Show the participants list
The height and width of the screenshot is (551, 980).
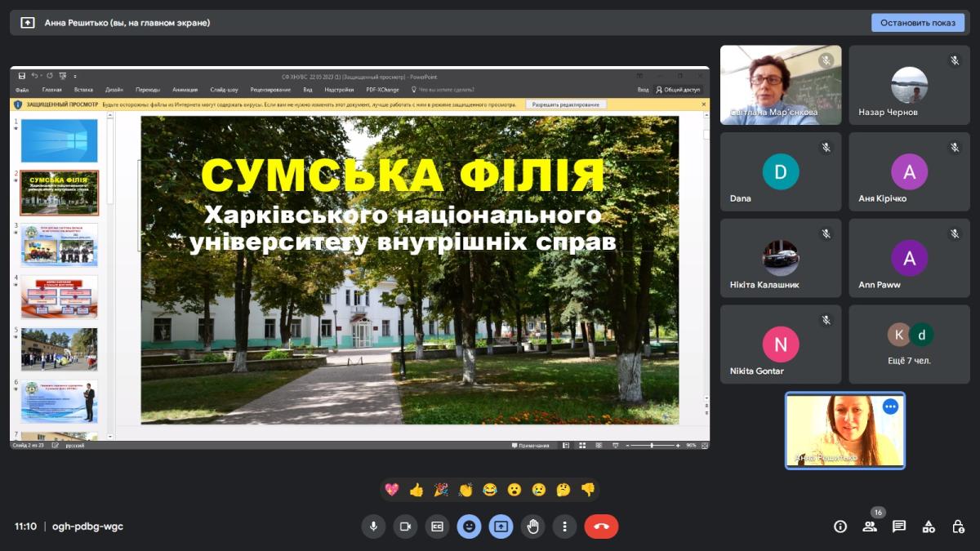point(870,527)
